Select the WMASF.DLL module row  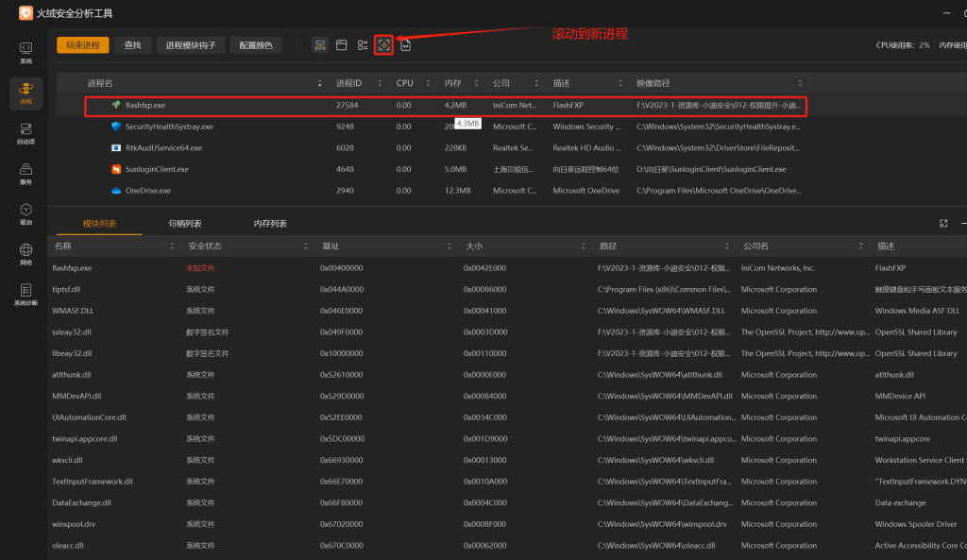(507, 311)
